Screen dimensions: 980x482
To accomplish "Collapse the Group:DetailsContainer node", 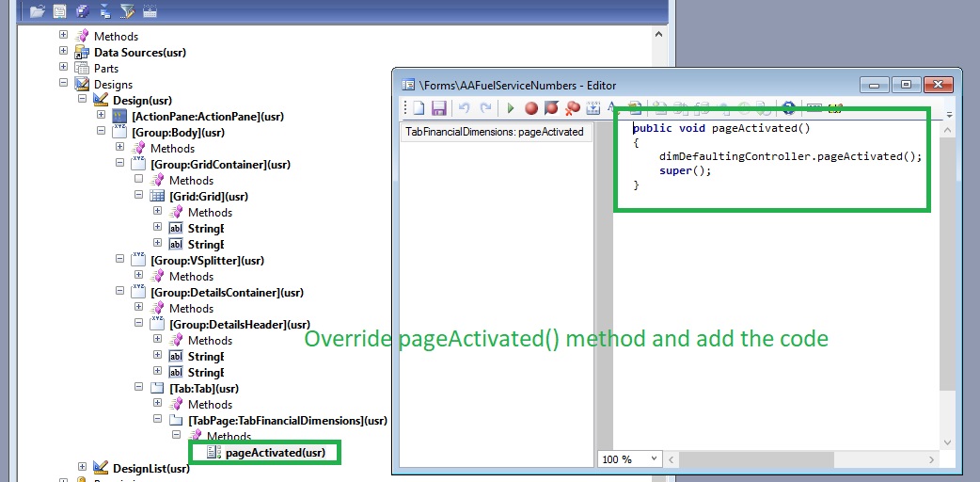I will pyautogui.click(x=119, y=291).
